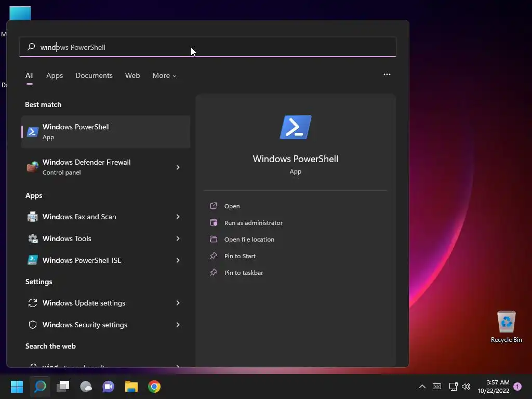This screenshot has height=399, width=532.
Task: Open the Windows Tools result
Action: pos(106,238)
